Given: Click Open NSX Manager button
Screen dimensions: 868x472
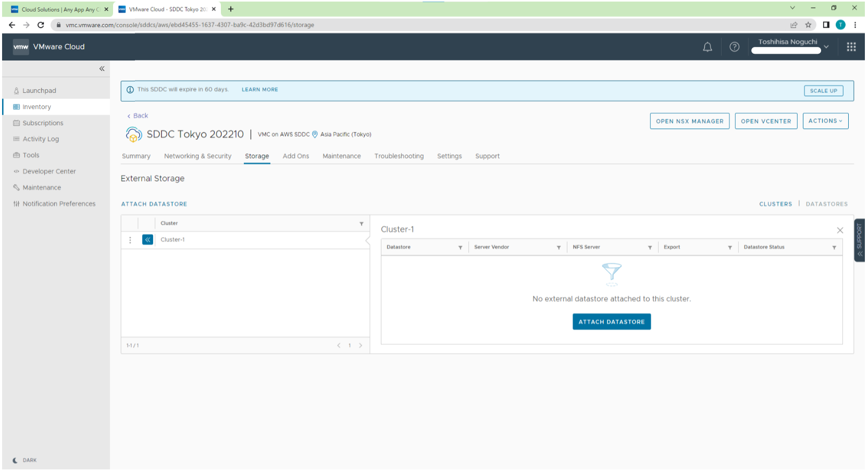Looking at the screenshot, I should [690, 122].
